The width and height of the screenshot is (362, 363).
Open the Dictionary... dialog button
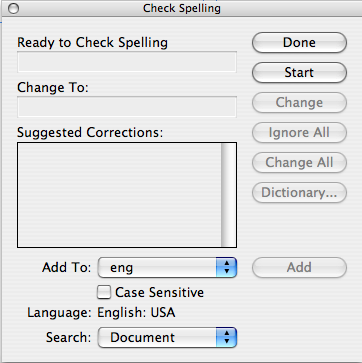coord(299,192)
